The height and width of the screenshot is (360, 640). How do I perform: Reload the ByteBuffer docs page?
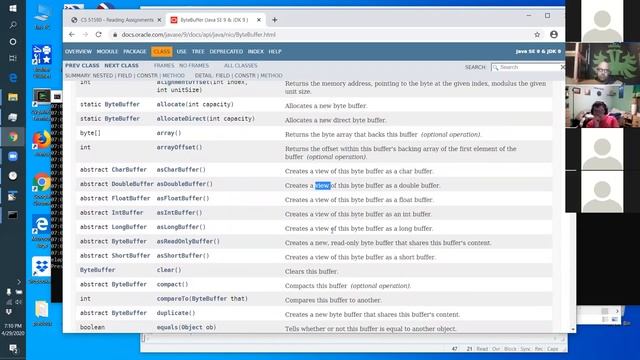[x=98, y=35]
